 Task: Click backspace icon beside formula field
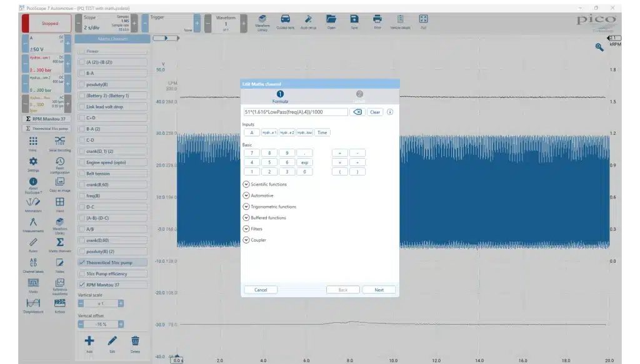pyautogui.click(x=357, y=112)
